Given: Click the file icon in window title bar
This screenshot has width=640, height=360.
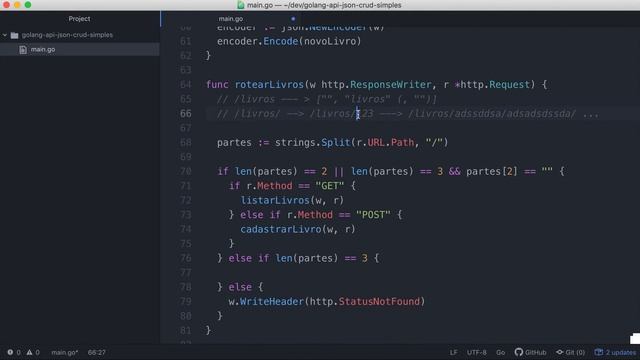Looking at the screenshot, I should tap(241, 5).
